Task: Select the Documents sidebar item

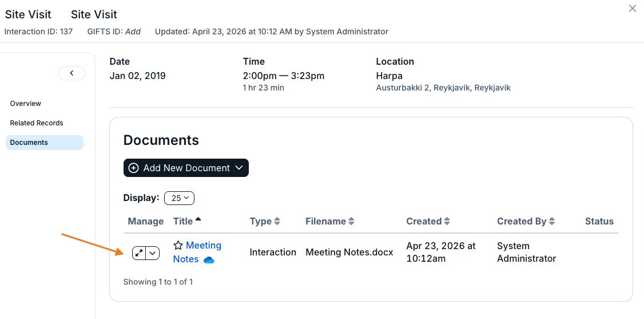Action: tap(45, 143)
